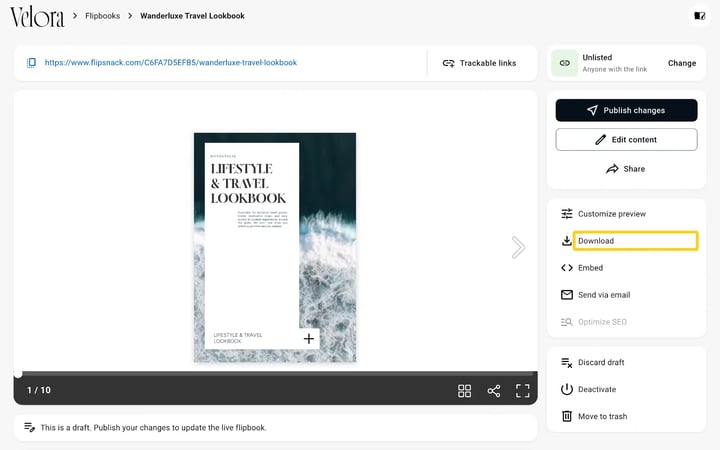This screenshot has height=450, width=720.
Task: Click the Deactivate power icon
Action: (567, 389)
